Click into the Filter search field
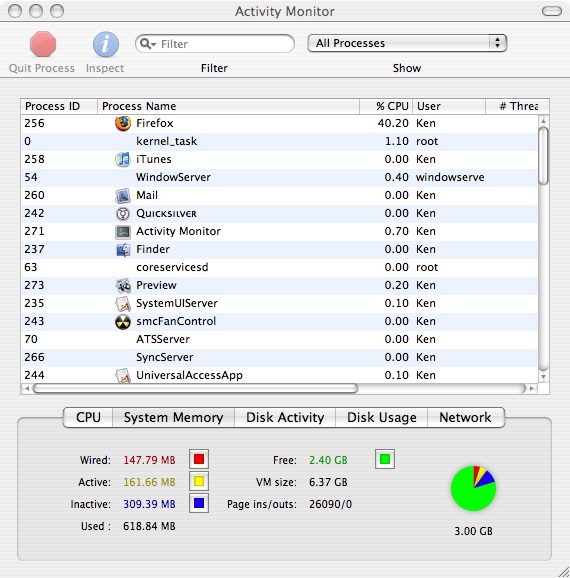Screen dimensions: 570x578 [x=215, y=44]
